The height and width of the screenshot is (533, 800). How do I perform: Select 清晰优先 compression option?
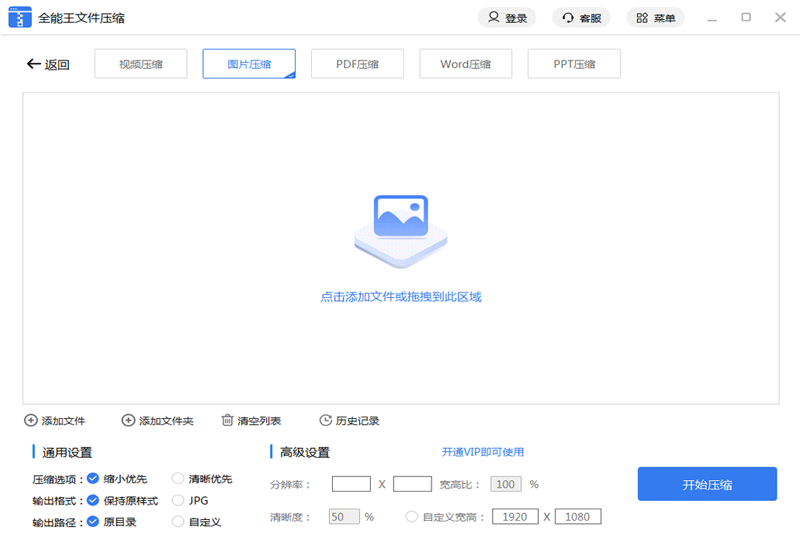pyautogui.click(x=178, y=479)
